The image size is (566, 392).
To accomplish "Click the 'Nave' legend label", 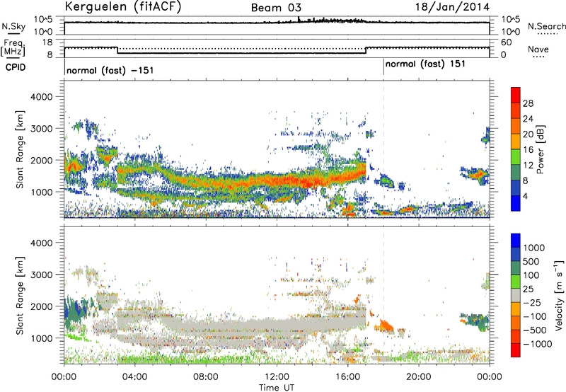I will [x=538, y=49].
